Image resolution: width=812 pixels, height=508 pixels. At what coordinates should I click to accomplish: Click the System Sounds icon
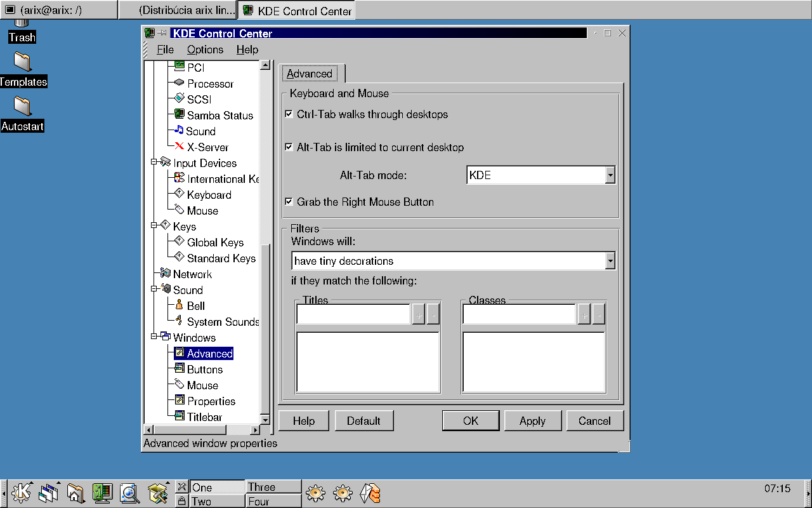click(x=179, y=321)
